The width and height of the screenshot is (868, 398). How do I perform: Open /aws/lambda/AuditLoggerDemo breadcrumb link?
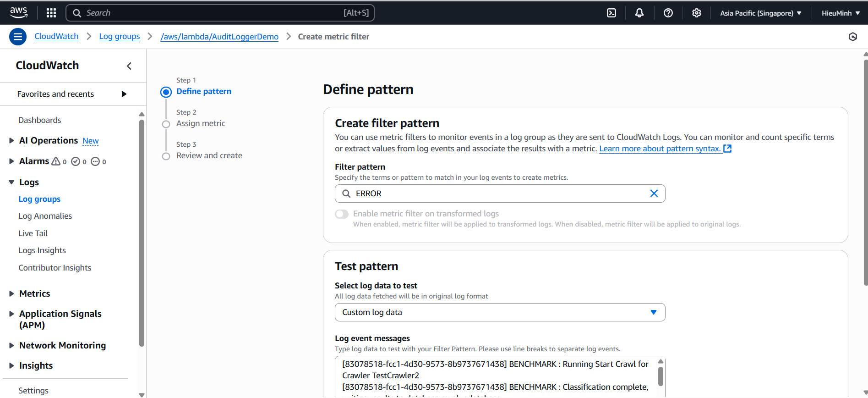point(219,37)
